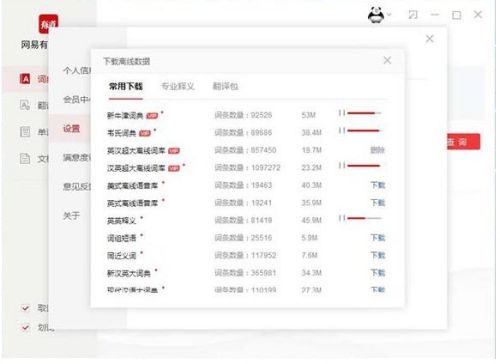
Task: Switch to the 翻译包 tab
Action: (225, 86)
